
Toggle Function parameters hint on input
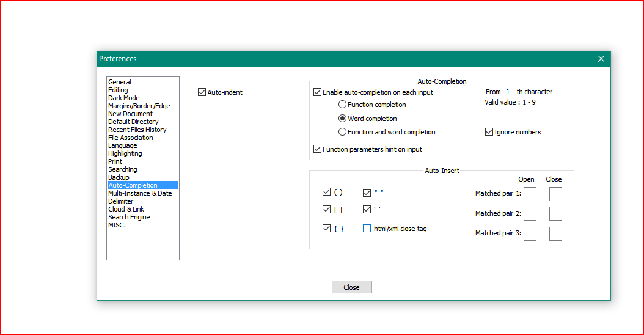[x=318, y=149]
